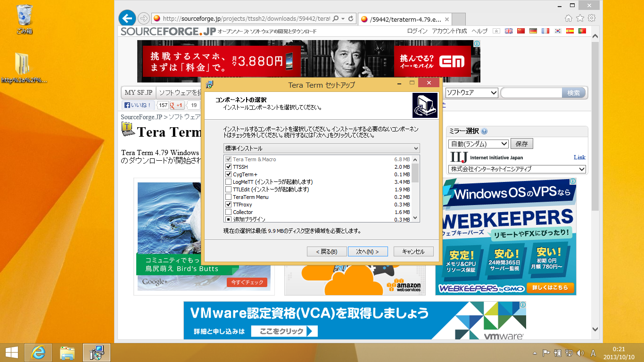The width and height of the screenshot is (644, 362).
Task: Open the 自動(ランダム) mirror dropdown
Action: pyautogui.click(x=479, y=144)
